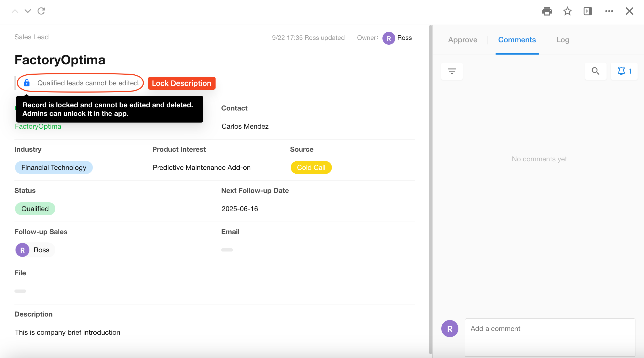
Task: Type in Add a comment box
Action: pos(550,337)
